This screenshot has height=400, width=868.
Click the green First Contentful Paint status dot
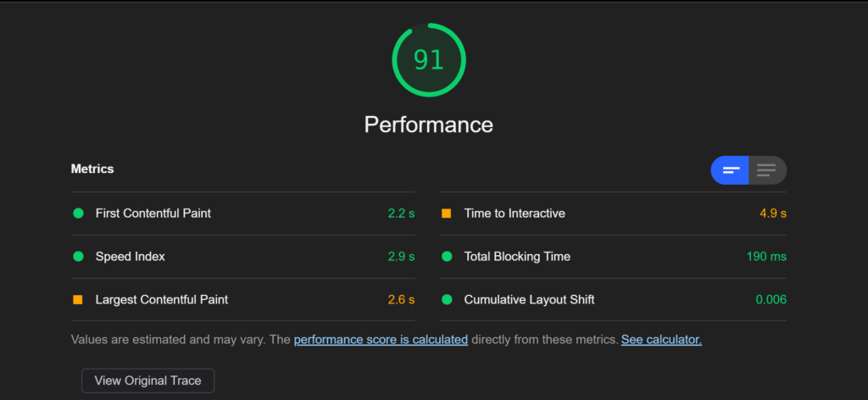tap(78, 213)
